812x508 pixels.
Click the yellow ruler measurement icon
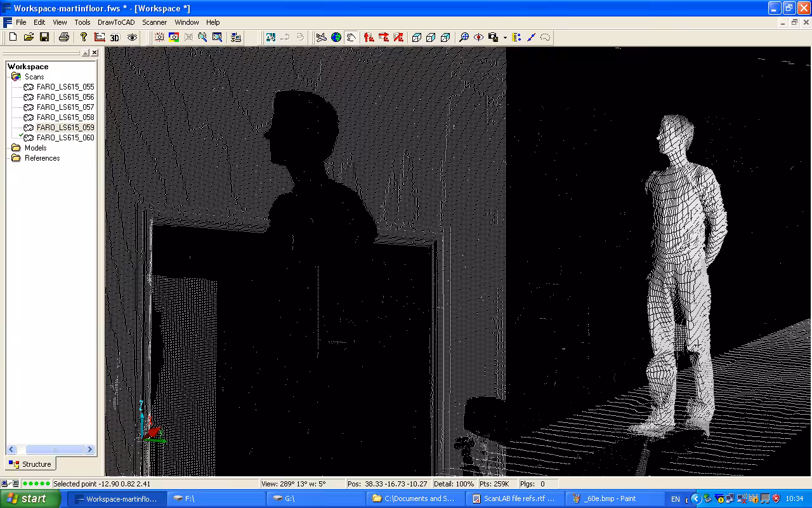[x=516, y=37]
